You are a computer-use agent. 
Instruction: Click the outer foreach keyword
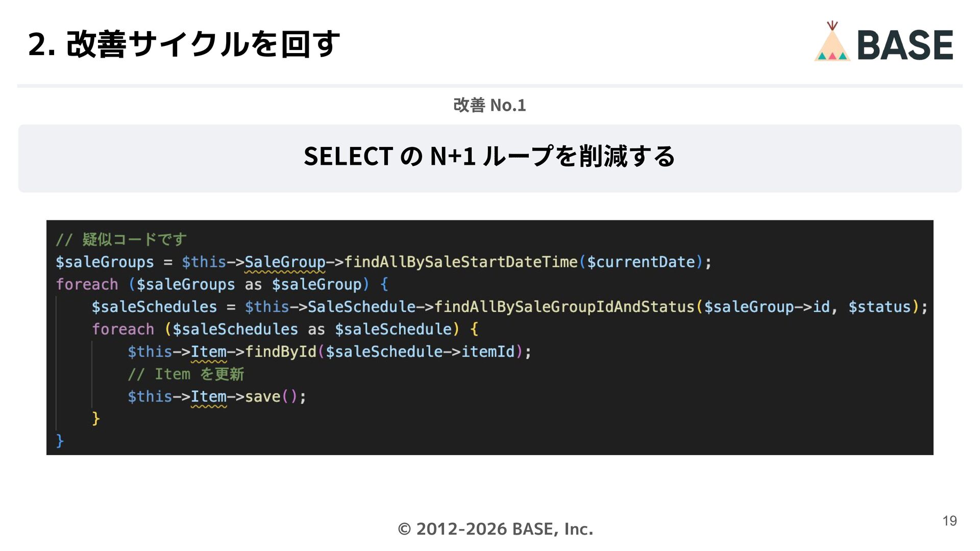[87, 285]
